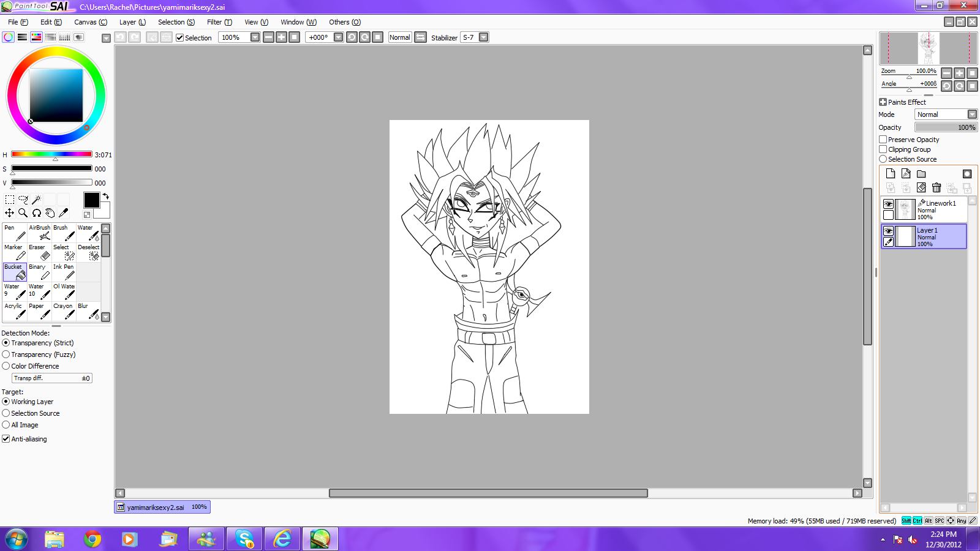This screenshot has height=551, width=980.
Task: Open the File menu
Action: [x=18, y=22]
